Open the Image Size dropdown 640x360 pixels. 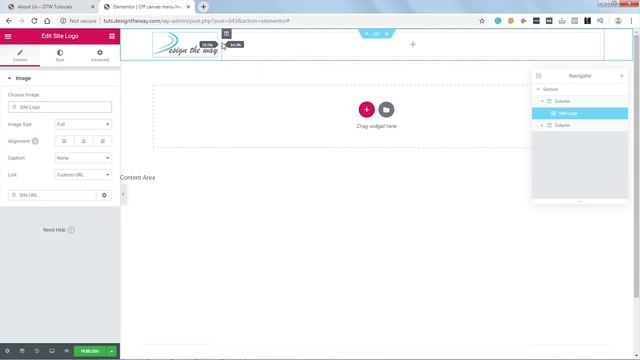click(x=83, y=124)
